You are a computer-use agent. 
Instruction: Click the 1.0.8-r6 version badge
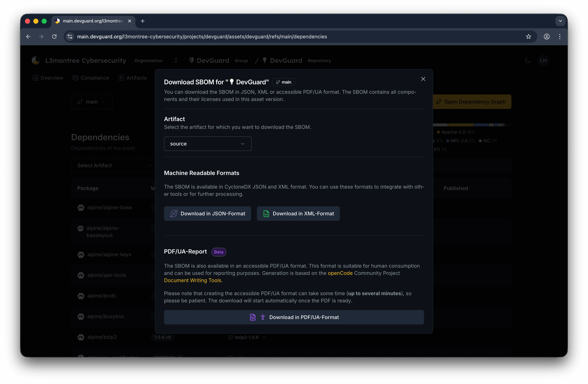163,337
